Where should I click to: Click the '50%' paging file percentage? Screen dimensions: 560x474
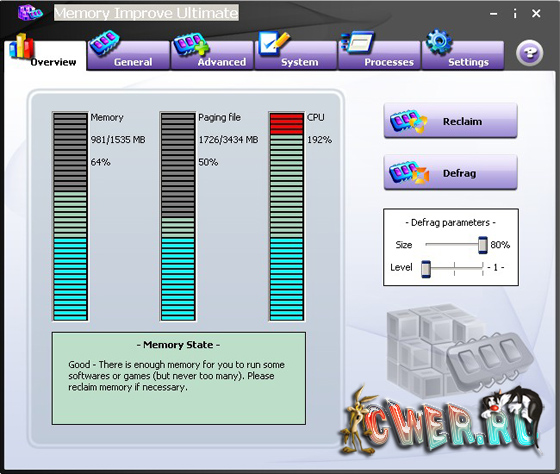click(x=208, y=162)
